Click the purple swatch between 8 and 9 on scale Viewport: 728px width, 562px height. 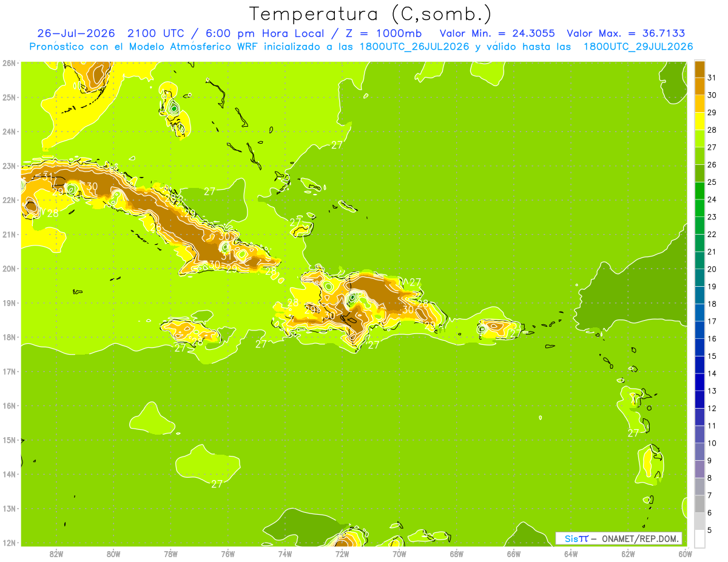[699, 469]
